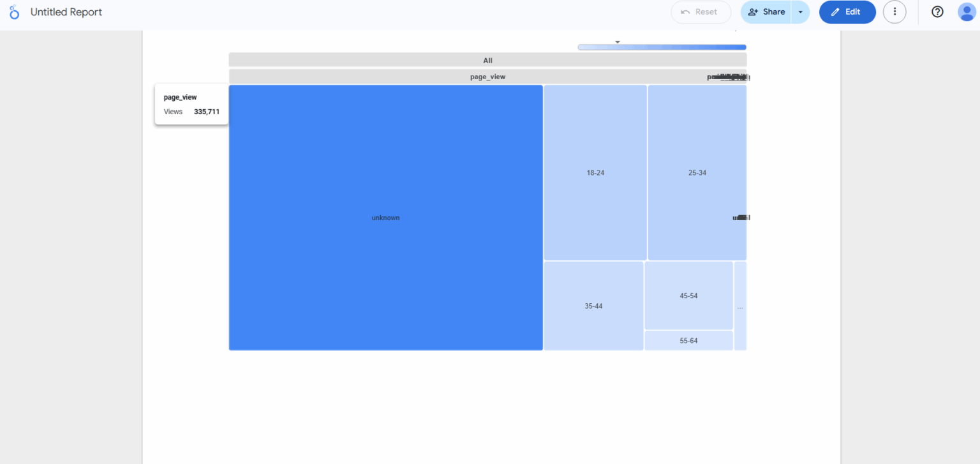Select the large unknown treemap cell

(385, 218)
